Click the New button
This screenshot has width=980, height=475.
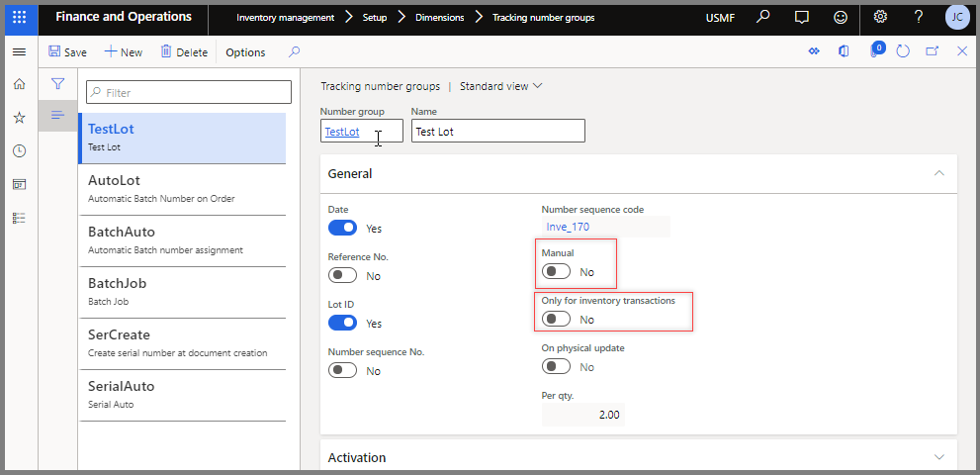[x=124, y=52]
